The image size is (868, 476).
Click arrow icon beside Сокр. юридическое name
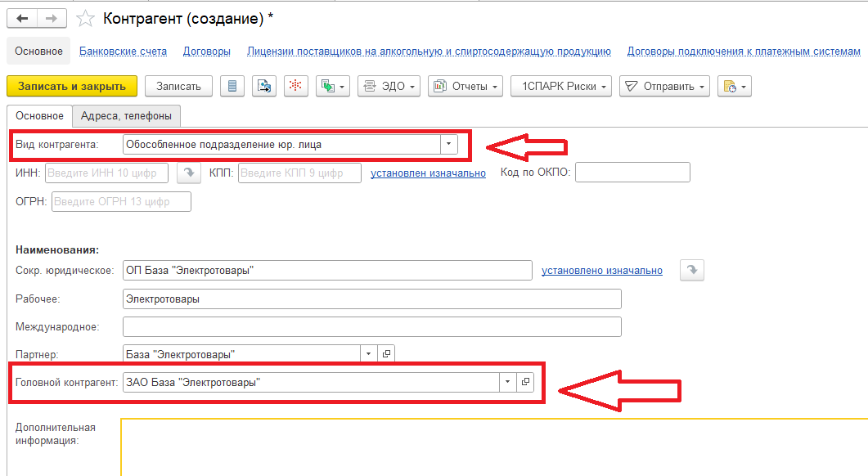692,271
